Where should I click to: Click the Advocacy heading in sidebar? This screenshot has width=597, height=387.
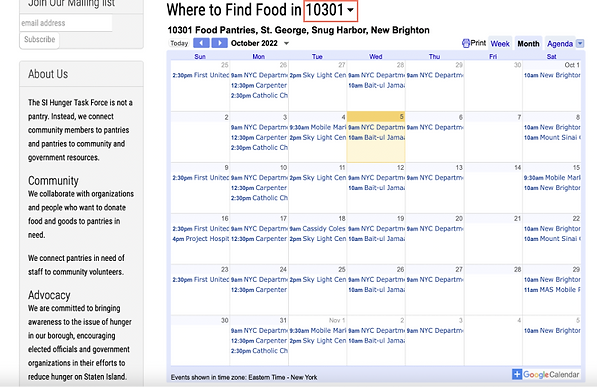click(49, 295)
